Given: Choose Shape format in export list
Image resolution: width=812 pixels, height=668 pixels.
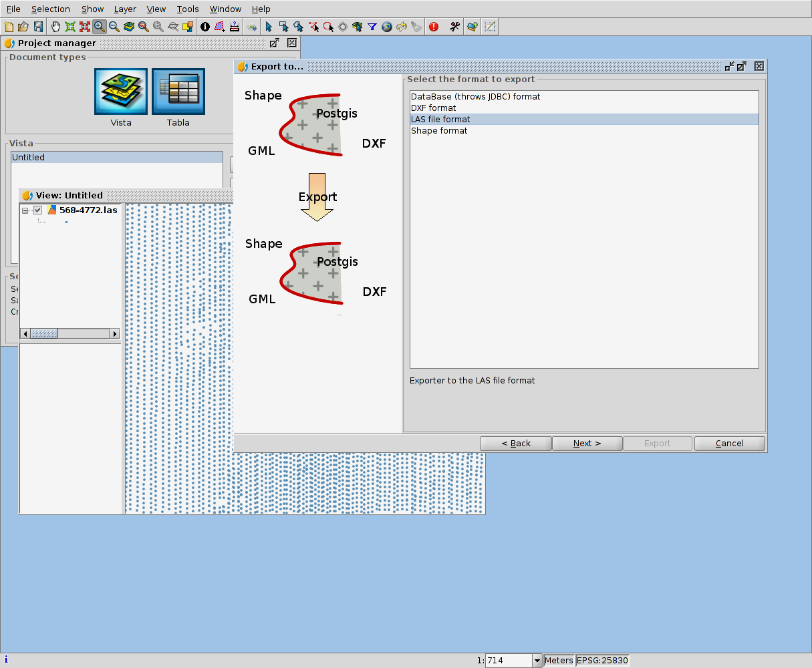Looking at the screenshot, I should pyautogui.click(x=439, y=130).
